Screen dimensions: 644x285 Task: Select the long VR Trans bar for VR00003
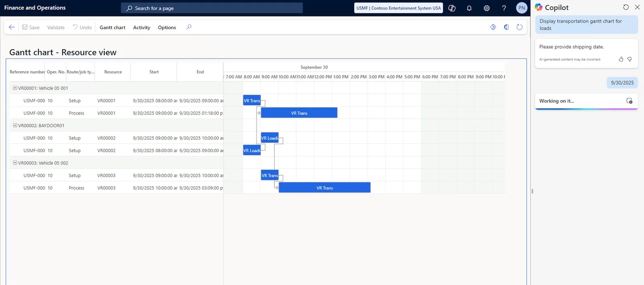324,188
